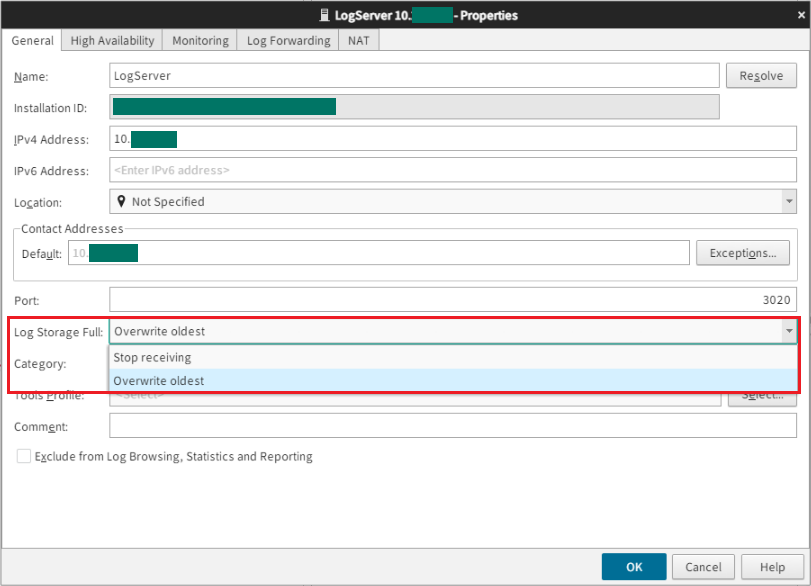Open the Log Storage Full dropdown
Image resolution: width=811 pixels, height=586 pixels.
tap(788, 331)
